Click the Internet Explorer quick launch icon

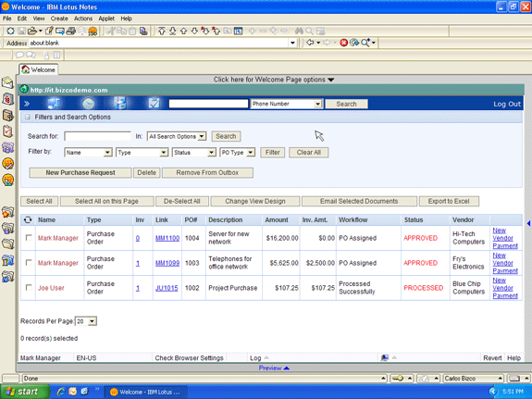point(61,392)
